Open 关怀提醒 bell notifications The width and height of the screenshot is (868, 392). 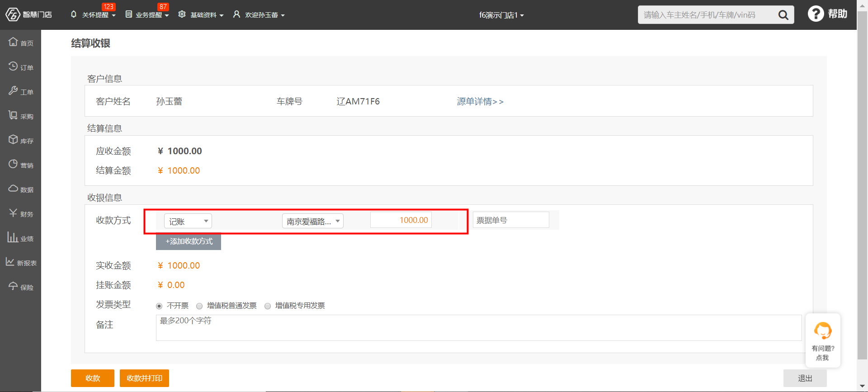[x=74, y=14]
